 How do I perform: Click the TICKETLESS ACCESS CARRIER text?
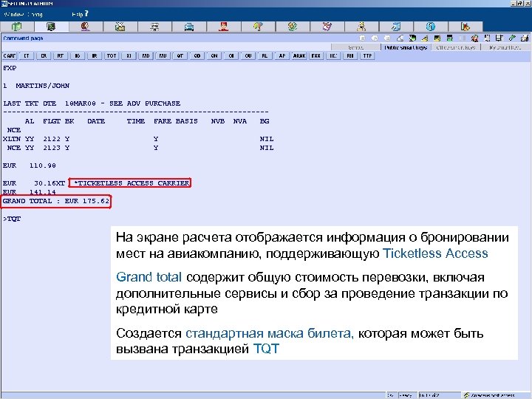(132, 183)
